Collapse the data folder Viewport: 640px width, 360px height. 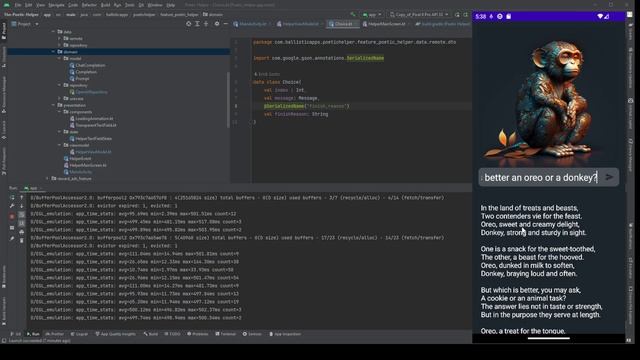(x=53, y=31)
